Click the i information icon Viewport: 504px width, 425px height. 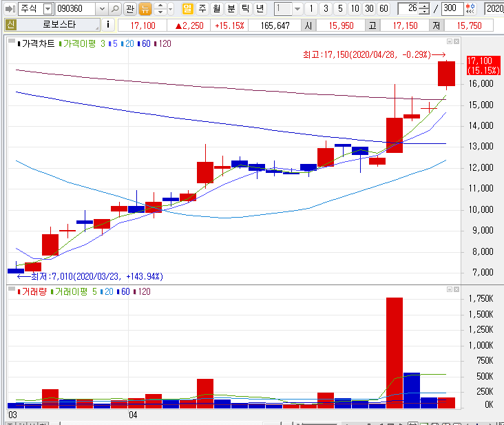[x=108, y=24]
